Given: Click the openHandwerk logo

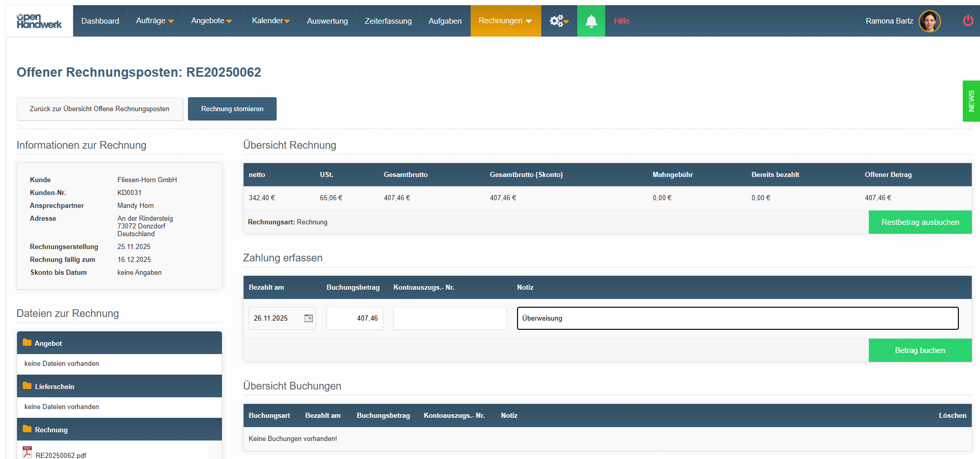Looking at the screenshot, I should [39, 21].
